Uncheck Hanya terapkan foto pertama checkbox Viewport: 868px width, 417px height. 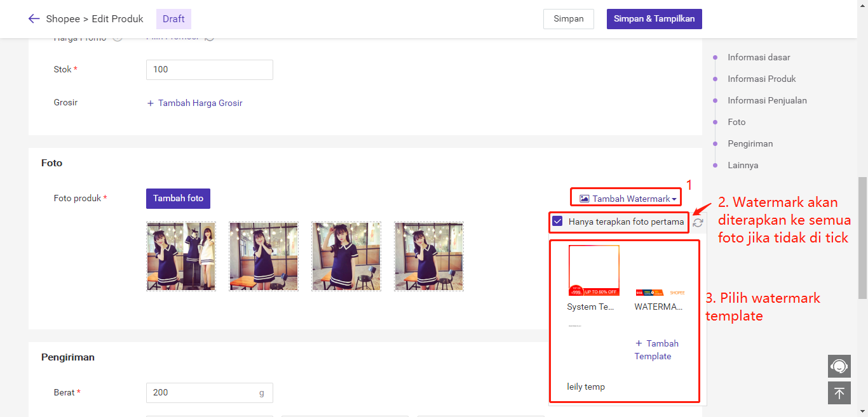point(557,222)
